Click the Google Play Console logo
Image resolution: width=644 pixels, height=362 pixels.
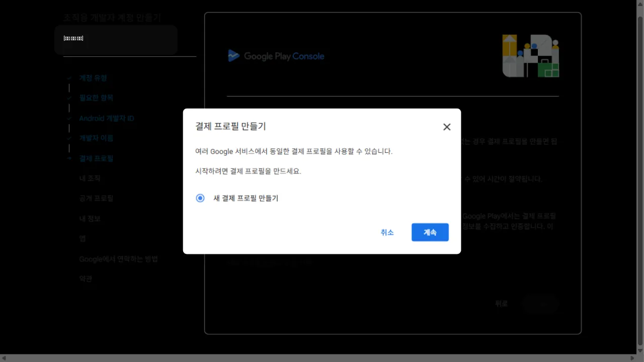pos(276,56)
